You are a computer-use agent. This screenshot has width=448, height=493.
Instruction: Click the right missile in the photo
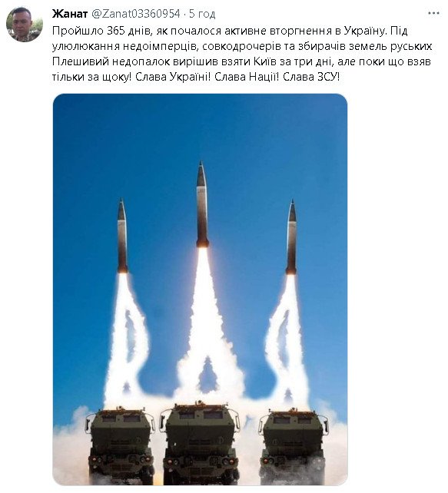[292, 237]
